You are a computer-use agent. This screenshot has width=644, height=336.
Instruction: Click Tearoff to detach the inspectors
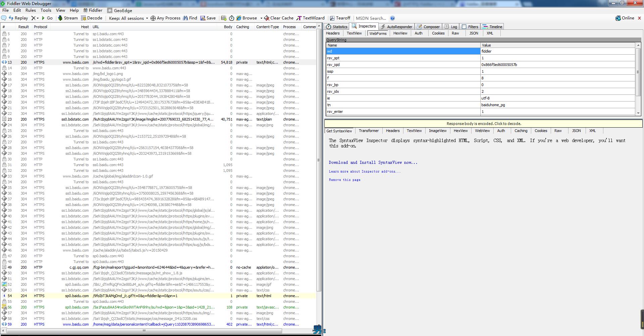pyautogui.click(x=340, y=18)
